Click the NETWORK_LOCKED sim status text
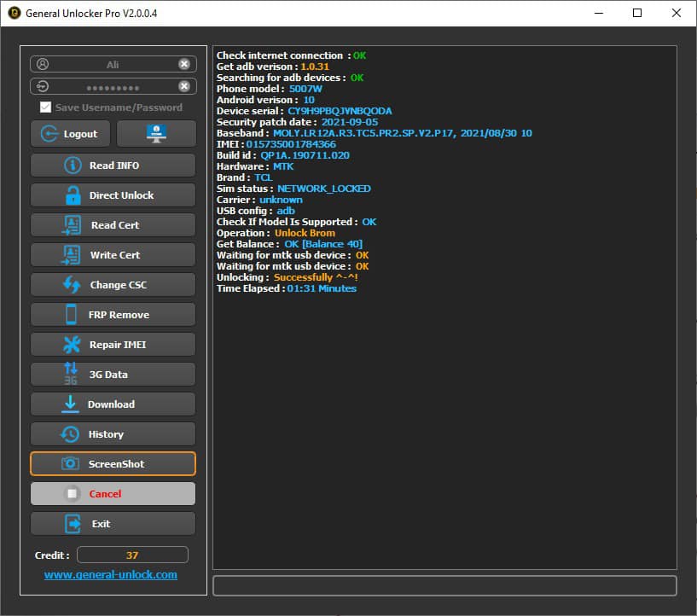 pos(324,189)
